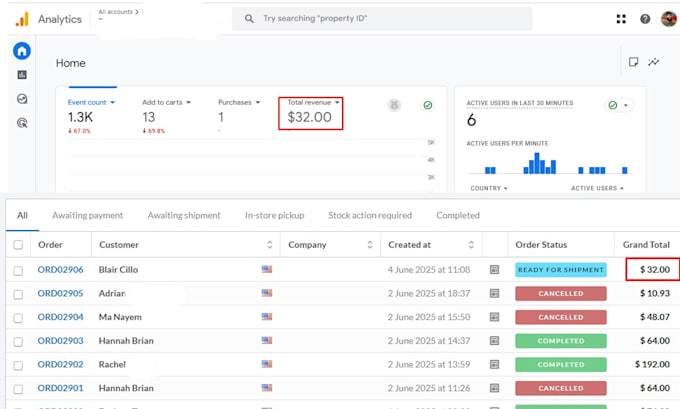
Task: Open order link ORD02905
Action: pos(60,293)
